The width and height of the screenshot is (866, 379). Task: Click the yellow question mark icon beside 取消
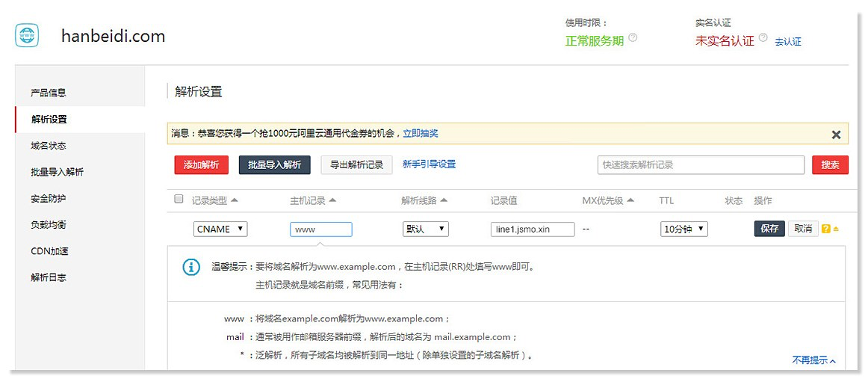click(x=826, y=229)
